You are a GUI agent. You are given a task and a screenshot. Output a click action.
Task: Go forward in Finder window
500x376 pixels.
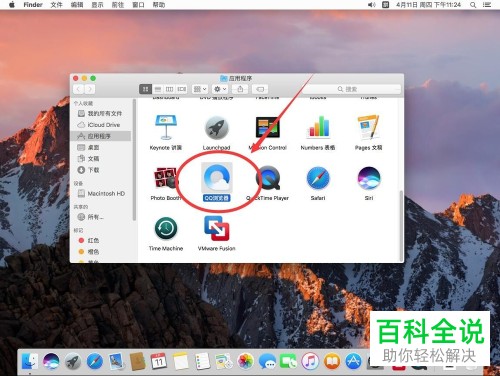click(89, 89)
